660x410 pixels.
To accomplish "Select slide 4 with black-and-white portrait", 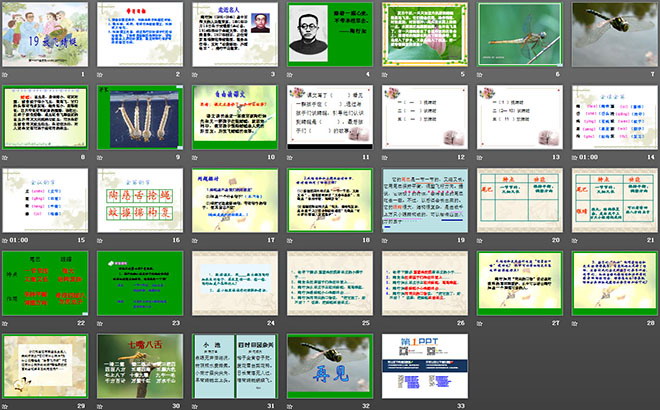I will point(329,35).
